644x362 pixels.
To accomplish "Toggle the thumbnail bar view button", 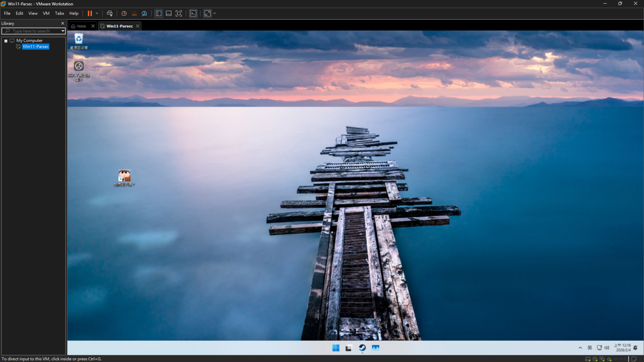I will [169, 14].
